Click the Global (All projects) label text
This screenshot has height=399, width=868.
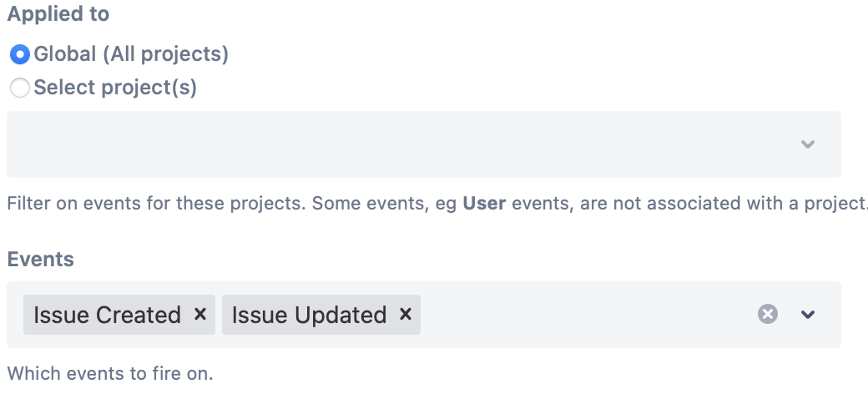click(131, 54)
